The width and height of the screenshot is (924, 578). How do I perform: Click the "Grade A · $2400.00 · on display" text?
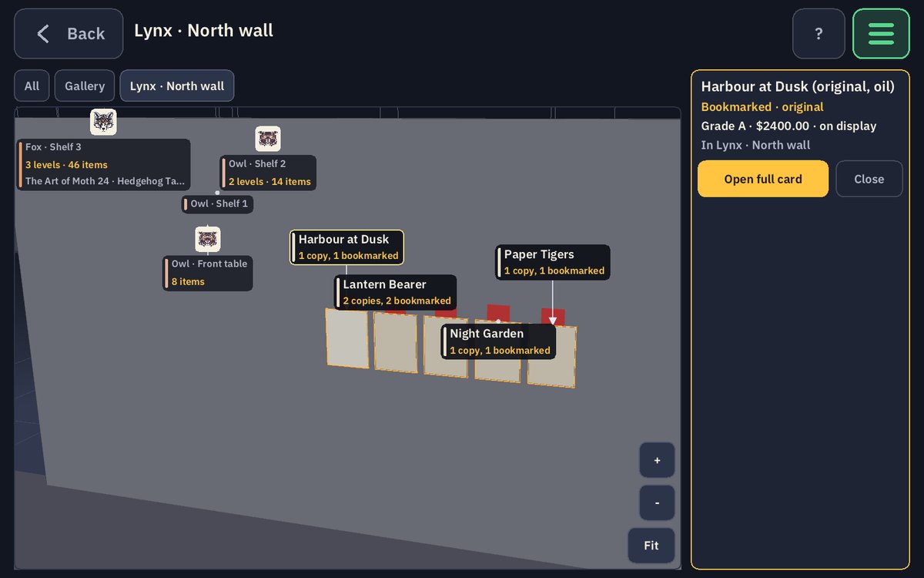click(x=788, y=126)
